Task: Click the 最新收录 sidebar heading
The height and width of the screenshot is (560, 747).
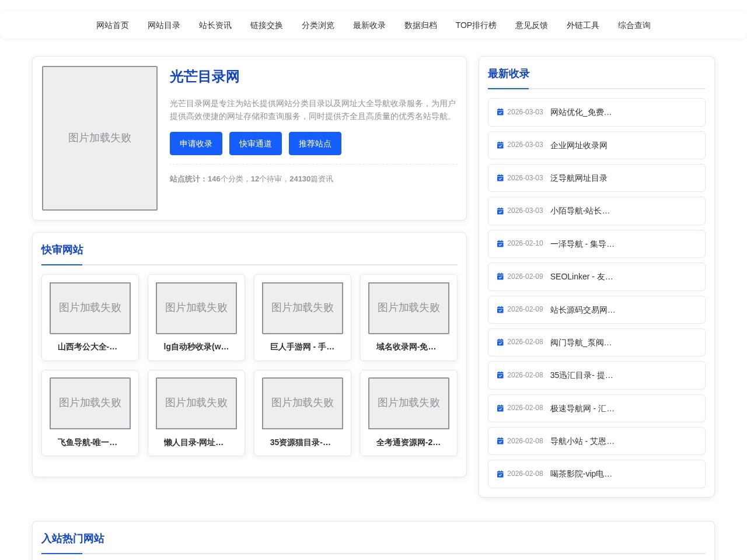Action: [508, 73]
